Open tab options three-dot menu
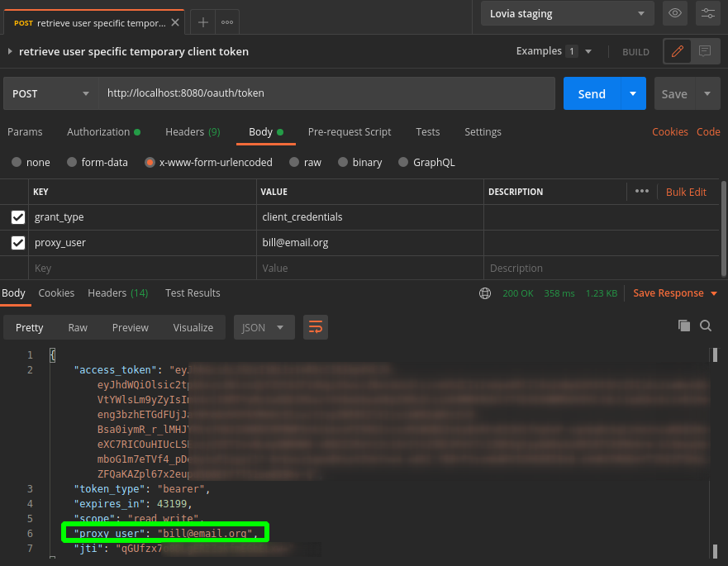The height and width of the screenshot is (566, 728). click(x=227, y=22)
